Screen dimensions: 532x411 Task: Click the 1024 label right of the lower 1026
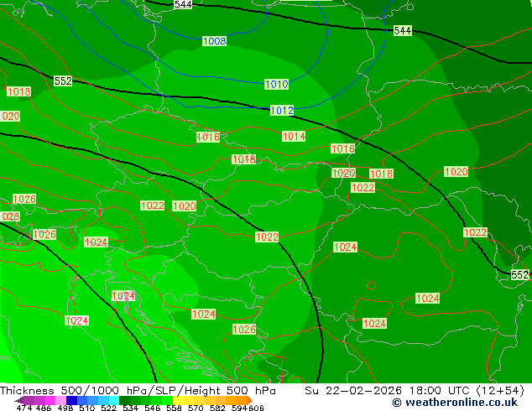96,242
